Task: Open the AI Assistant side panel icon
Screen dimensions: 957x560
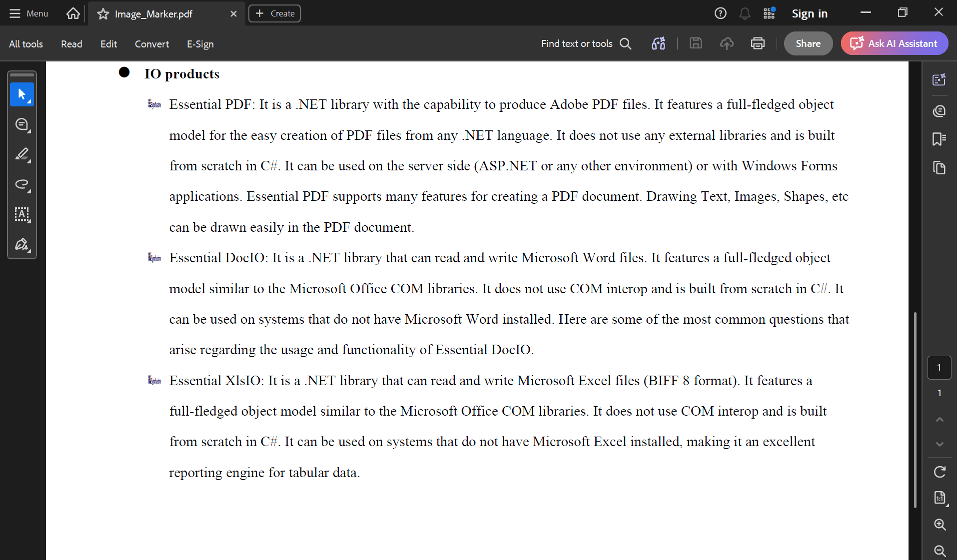Action: click(x=939, y=79)
